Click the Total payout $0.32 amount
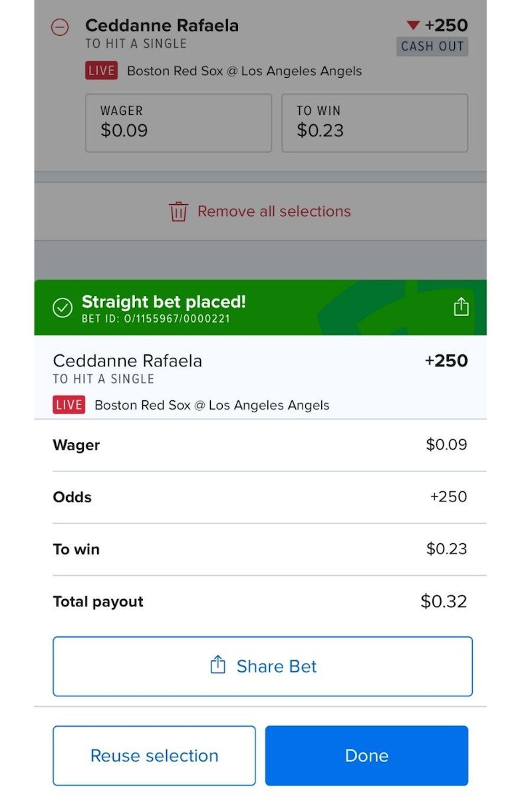This screenshot has height=798, width=532. pos(444,602)
